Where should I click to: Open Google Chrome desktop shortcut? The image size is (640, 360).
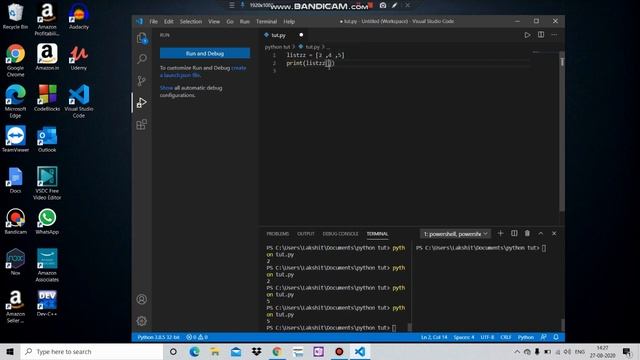coord(16,60)
